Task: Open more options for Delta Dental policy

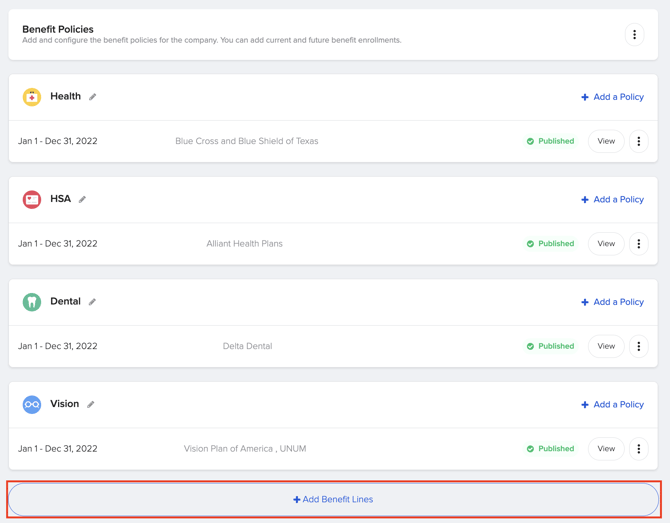Action: (x=639, y=347)
